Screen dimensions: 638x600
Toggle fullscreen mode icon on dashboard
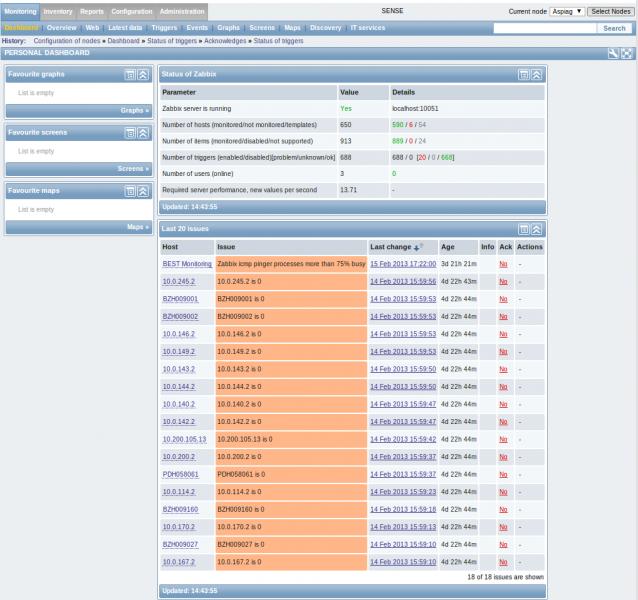(x=626, y=52)
